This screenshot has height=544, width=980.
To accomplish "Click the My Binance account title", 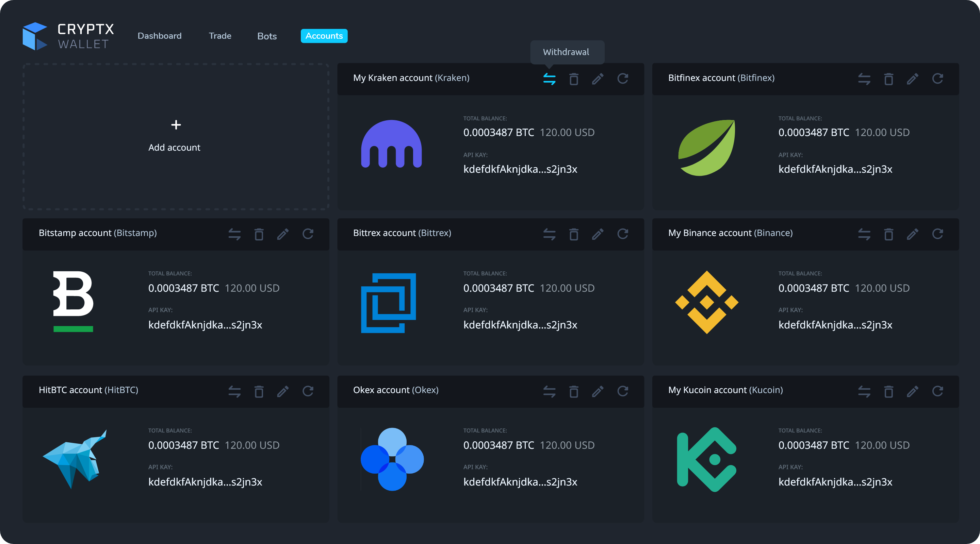I will click(731, 233).
